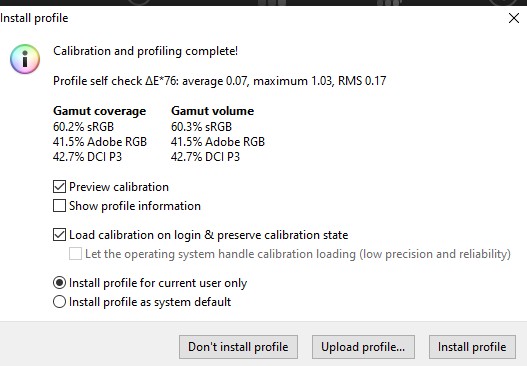Choose Install profile as system default

click(x=59, y=302)
